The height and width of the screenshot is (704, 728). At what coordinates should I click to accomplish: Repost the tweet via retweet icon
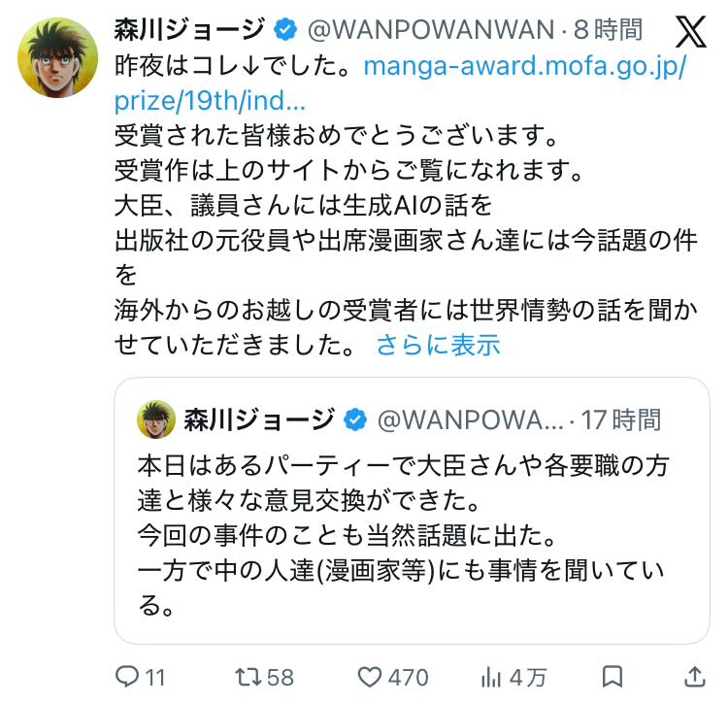point(248,677)
